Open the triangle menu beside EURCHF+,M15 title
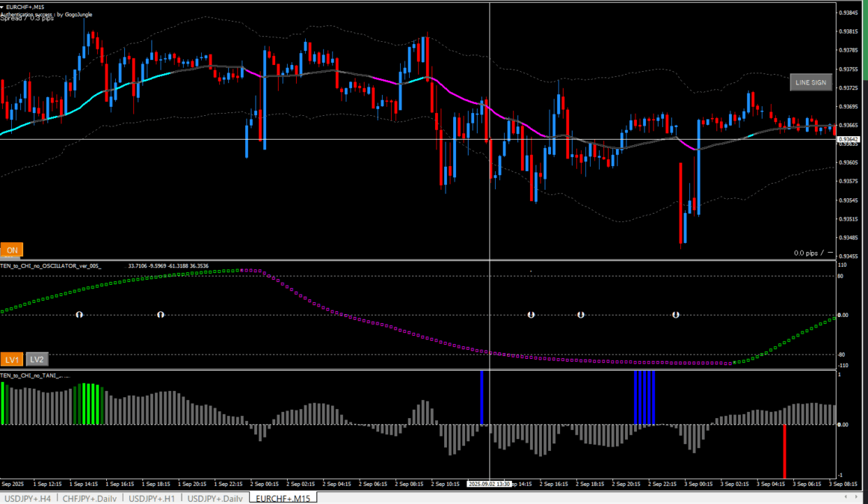 [x=2, y=7]
